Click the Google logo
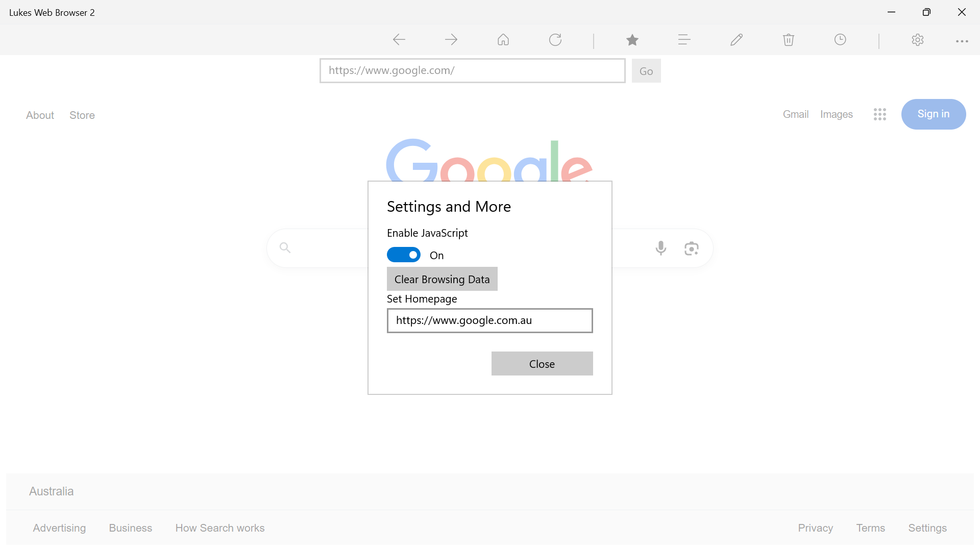The height and width of the screenshot is (551, 980). point(489,160)
